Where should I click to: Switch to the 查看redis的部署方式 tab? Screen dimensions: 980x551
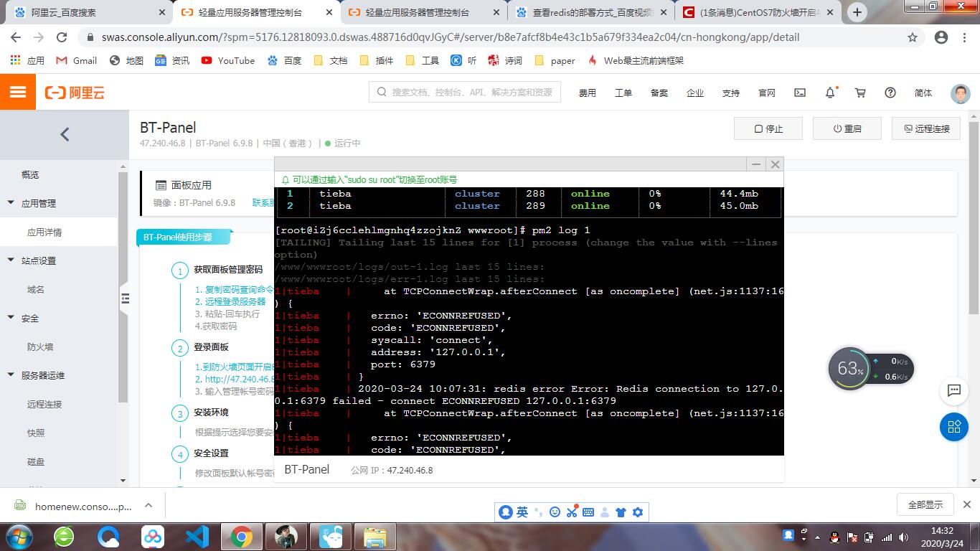(x=592, y=12)
